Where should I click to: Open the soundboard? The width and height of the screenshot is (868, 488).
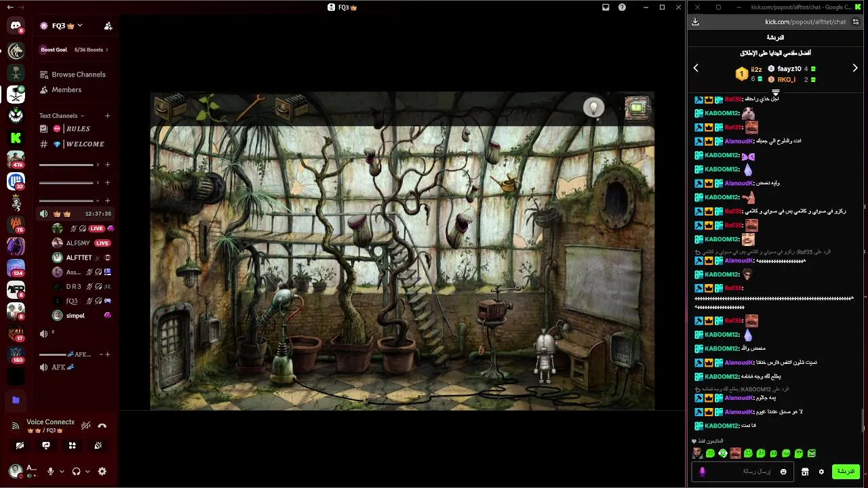coord(98,445)
